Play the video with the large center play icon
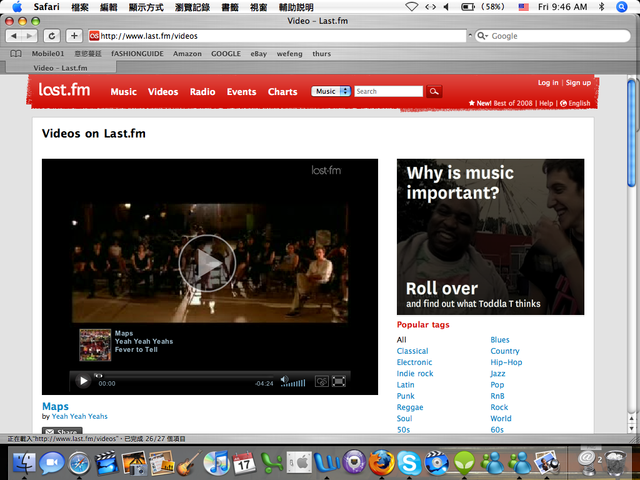Viewport: 640px width, 480px height. (207, 263)
